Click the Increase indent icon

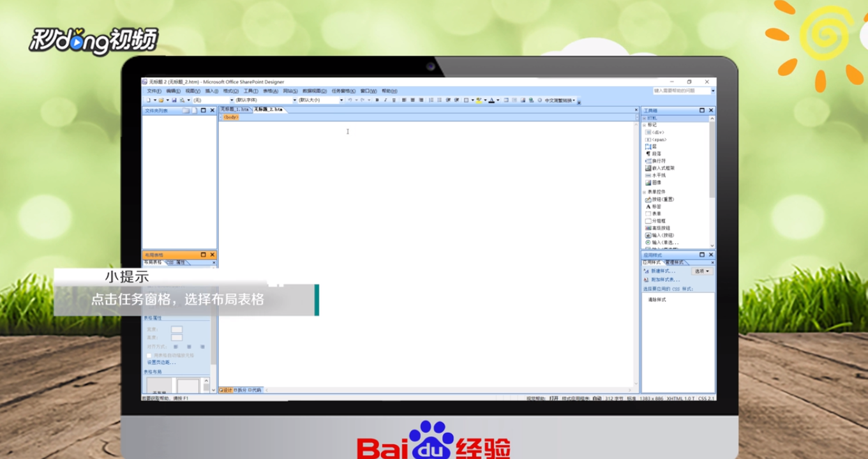click(x=456, y=100)
